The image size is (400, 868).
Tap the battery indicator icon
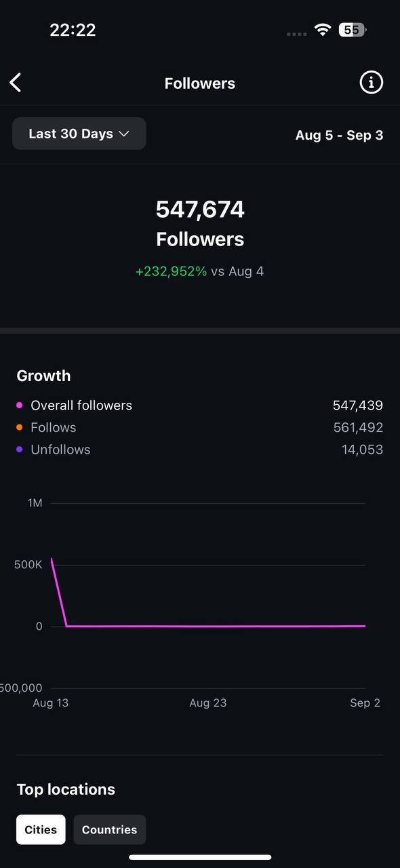coord(353,30)
